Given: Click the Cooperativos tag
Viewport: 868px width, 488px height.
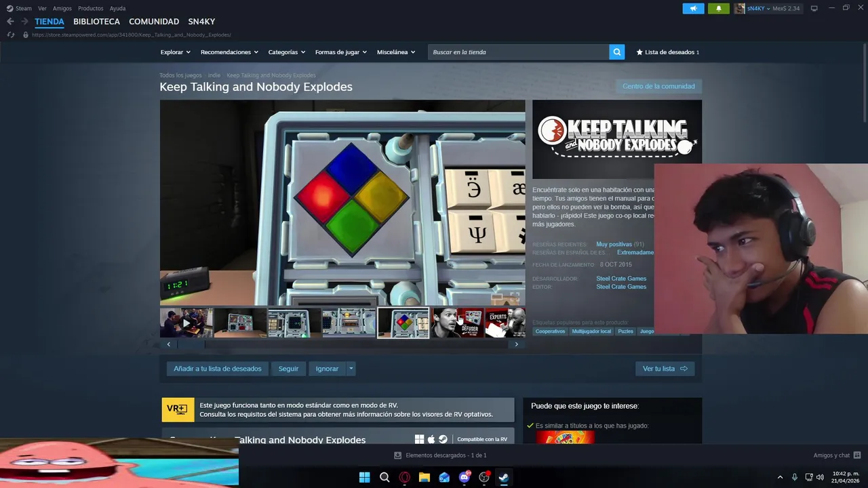Looking at the screenshot, I should 550,331.
